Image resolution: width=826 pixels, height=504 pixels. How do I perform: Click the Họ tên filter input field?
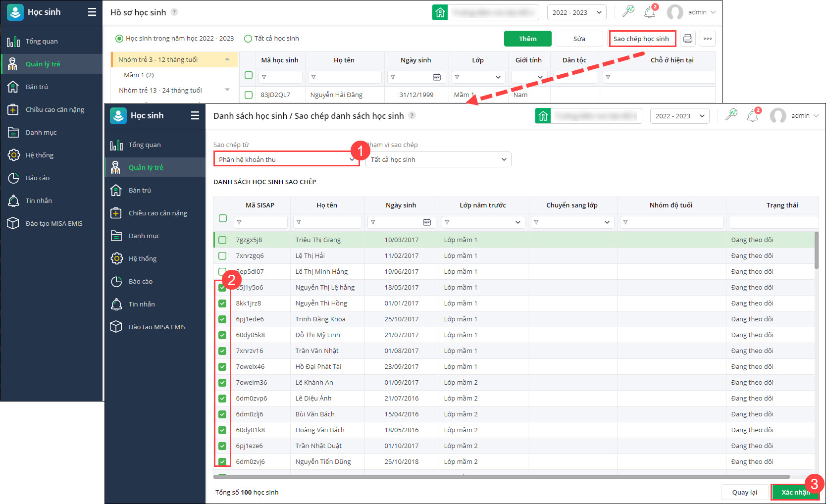click(327, 222)
